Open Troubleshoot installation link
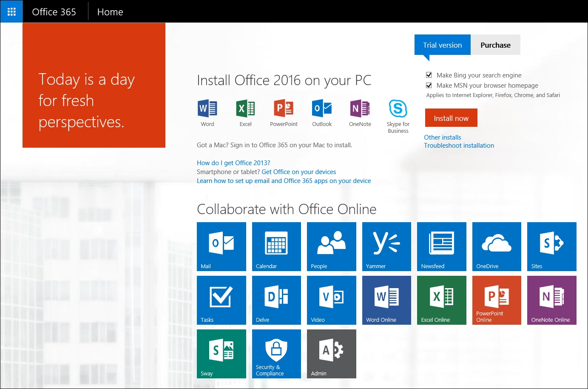 coord(459,145)
